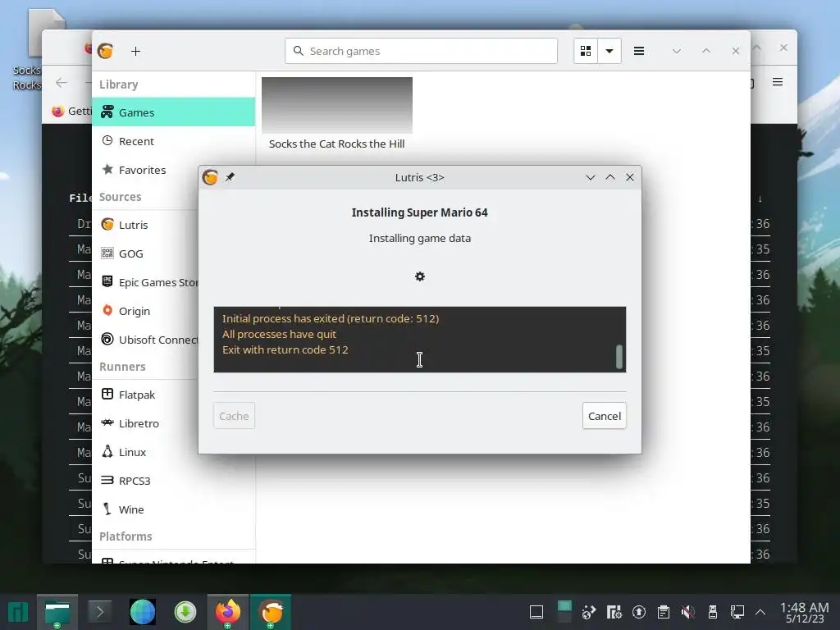
Task: Click the GOG logo icon
Action: coord(107,253)
